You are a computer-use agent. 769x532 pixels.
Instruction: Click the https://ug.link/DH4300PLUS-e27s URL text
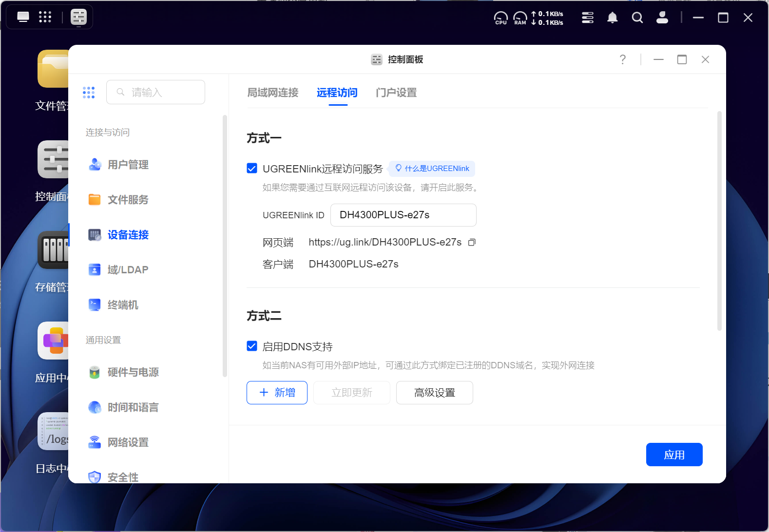385,242
